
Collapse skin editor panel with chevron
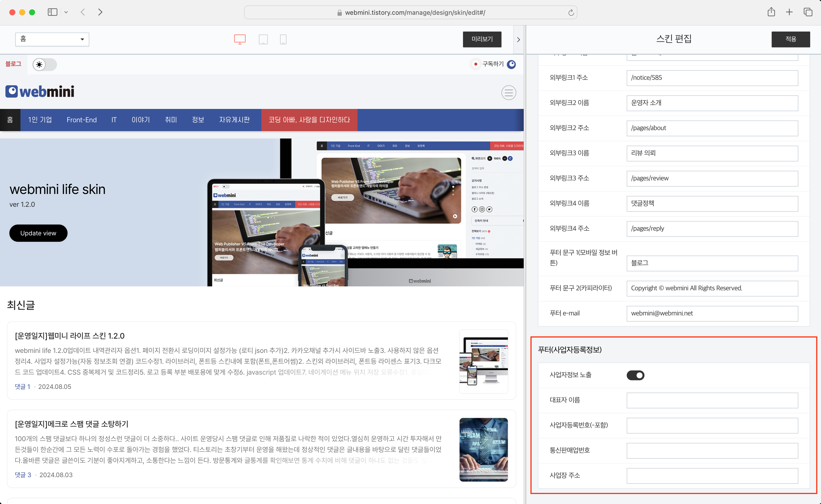(518, 40)
